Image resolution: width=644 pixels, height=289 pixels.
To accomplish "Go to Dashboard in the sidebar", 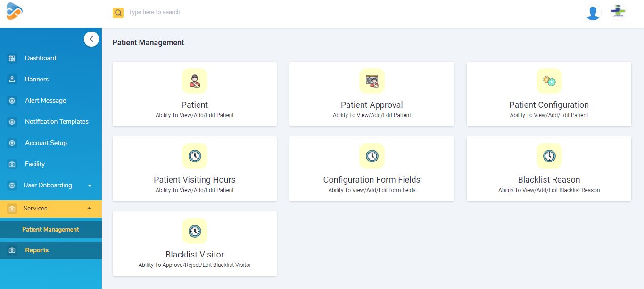I will 41,58.
